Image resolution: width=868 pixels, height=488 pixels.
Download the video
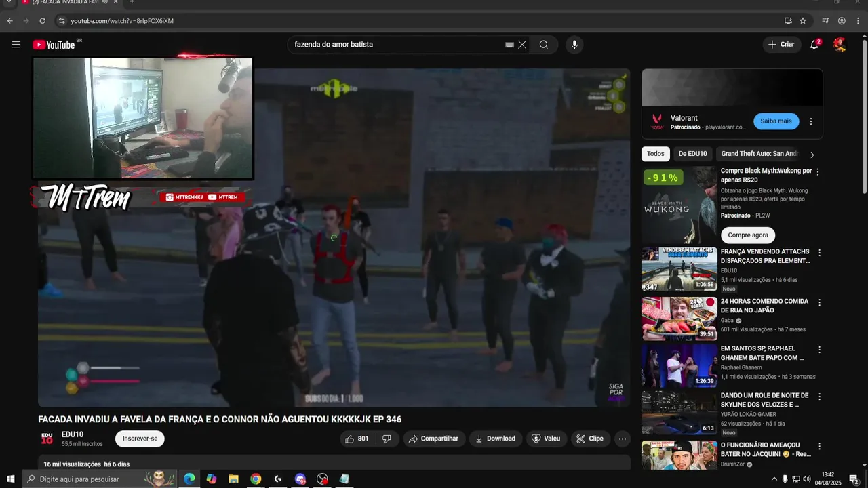coord(496,439)
